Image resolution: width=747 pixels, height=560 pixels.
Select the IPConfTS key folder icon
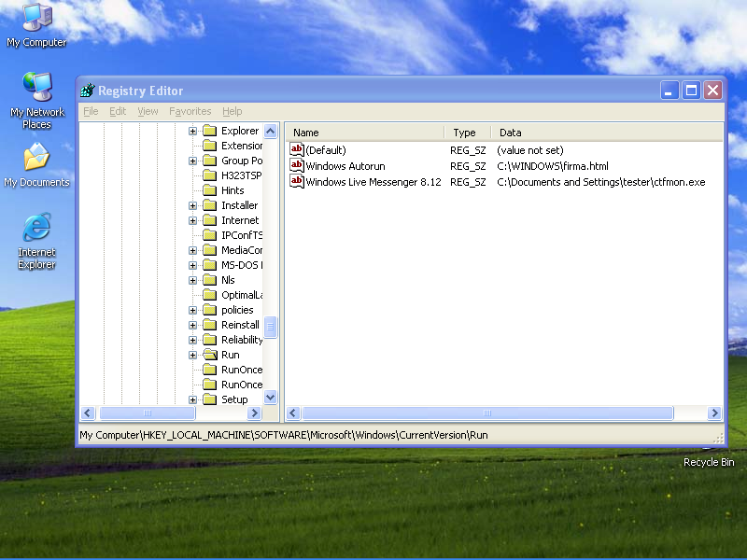click(x=209, y=235)
